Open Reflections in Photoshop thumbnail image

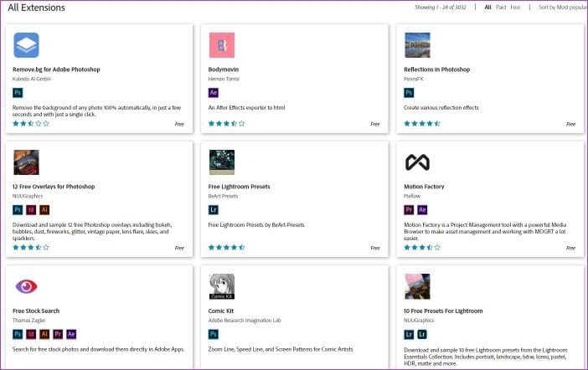tap(417, 45)
